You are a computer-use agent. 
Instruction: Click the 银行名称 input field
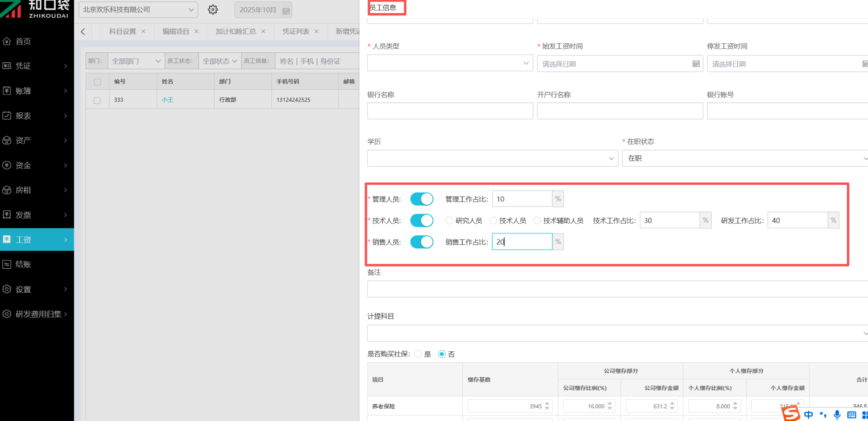tap(450, 111)
